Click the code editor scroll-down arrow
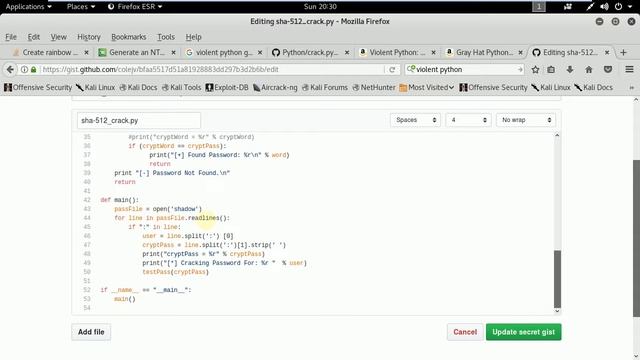This screenshot has height=360, width=640. 557,311
